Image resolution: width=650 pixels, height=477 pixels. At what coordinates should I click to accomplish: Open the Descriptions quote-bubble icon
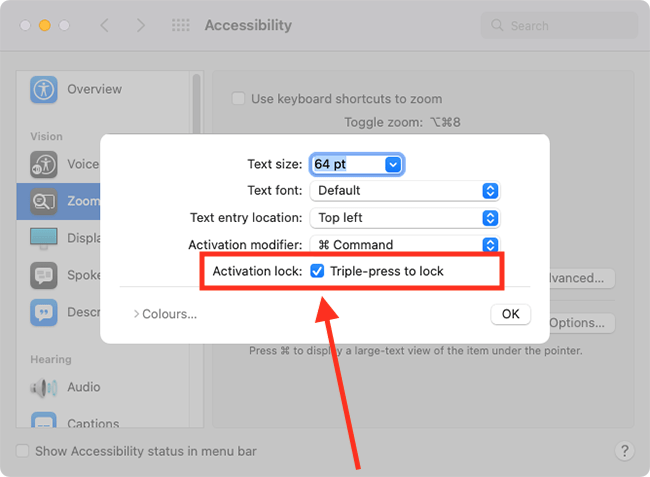tap(44, 312)
